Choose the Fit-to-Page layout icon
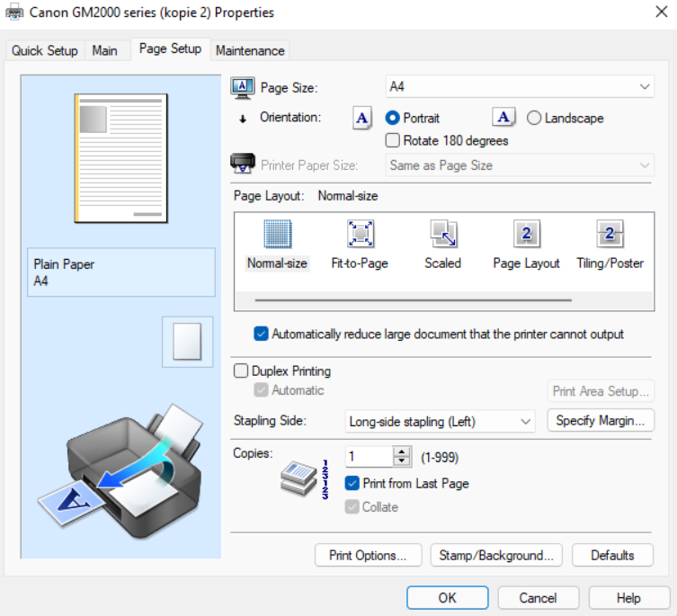Viewport: 677px width, 616px height. point(361,234)
